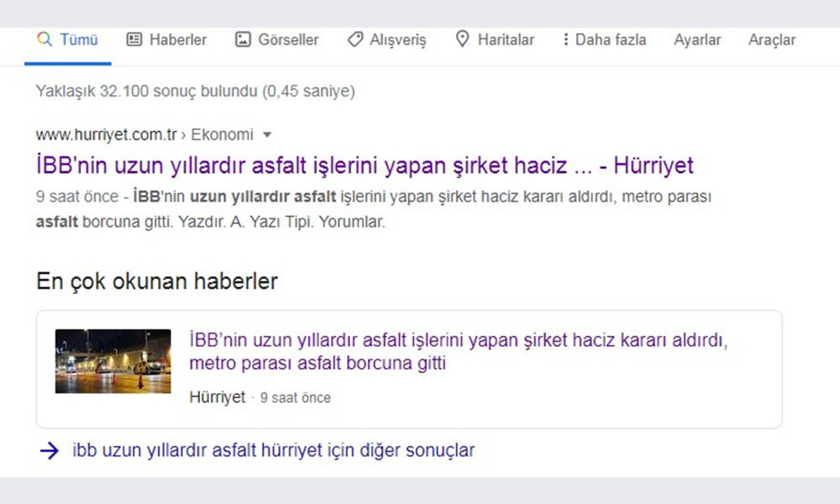Image resolution: width=840 pixels, height=504 pixels.
Task: Click the www.hurriyet.com.tr › Ekonomi URL
Action: [144, 134]
